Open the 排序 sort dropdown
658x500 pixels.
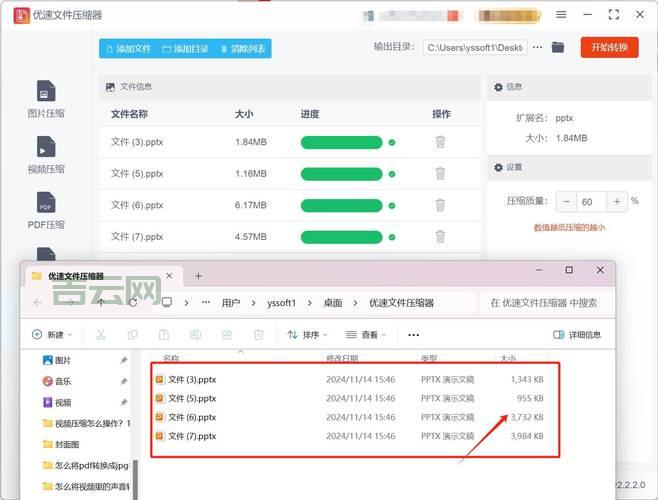point(307,335)
